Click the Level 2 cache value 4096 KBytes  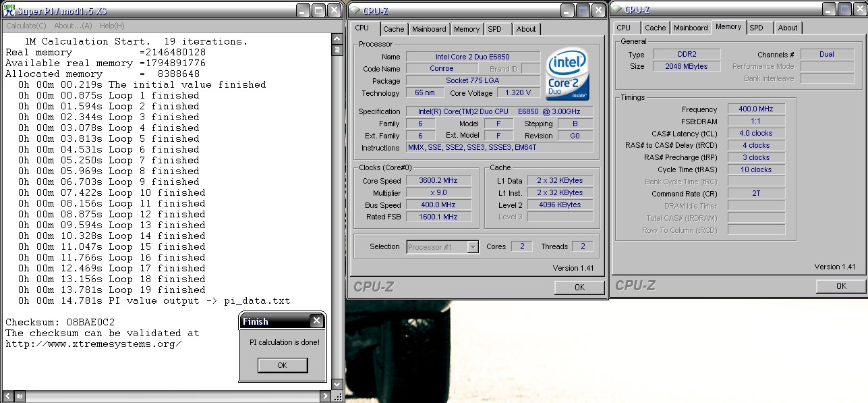click(560, 205)
